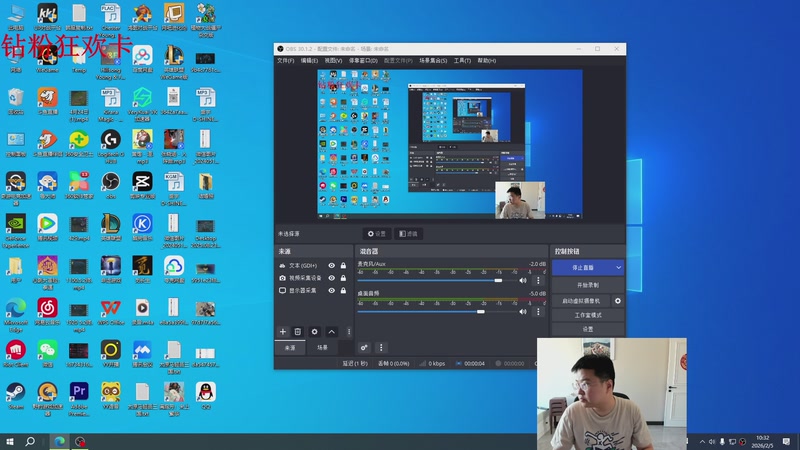Image resolution: width=800 pixels, height=450 pixels.
Task: Open the 视图(V) menu in OBS
Action: (x=333, y=61)
